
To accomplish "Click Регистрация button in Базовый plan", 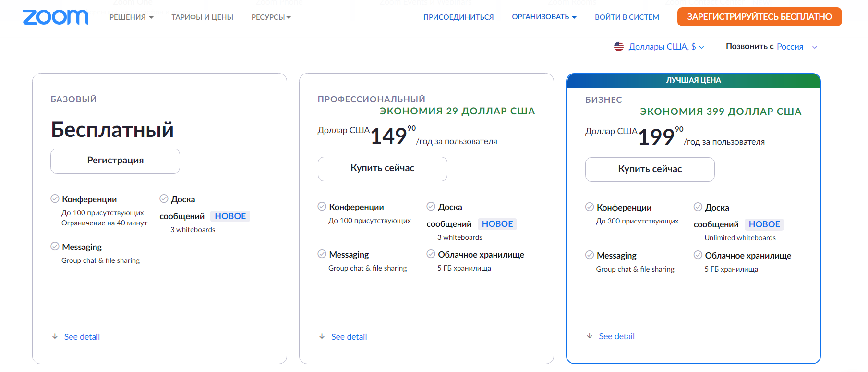I will pyautogui.click(x=115, y=161).
